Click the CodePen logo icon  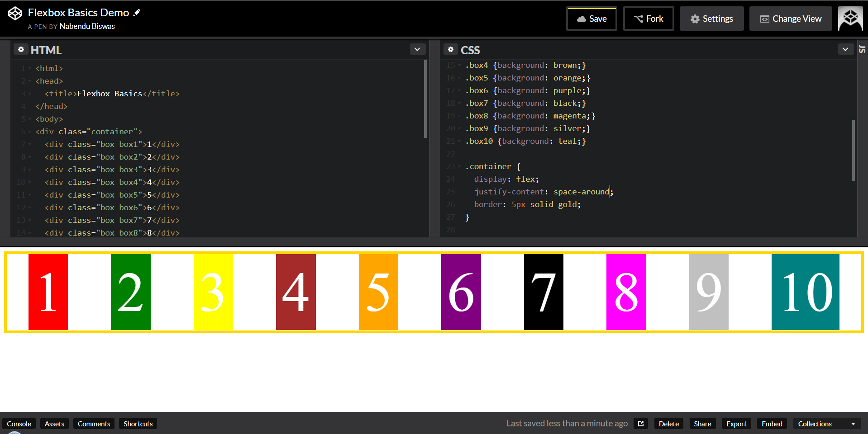[15, 14]
